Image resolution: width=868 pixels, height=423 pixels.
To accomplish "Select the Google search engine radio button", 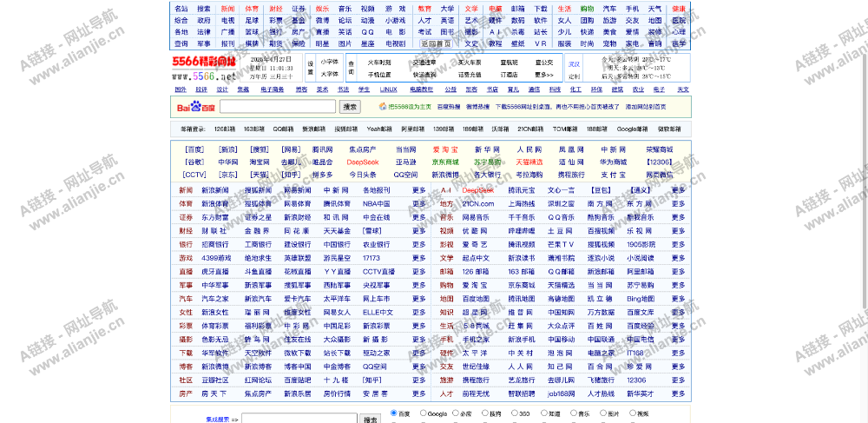I will tap(423, 413).
